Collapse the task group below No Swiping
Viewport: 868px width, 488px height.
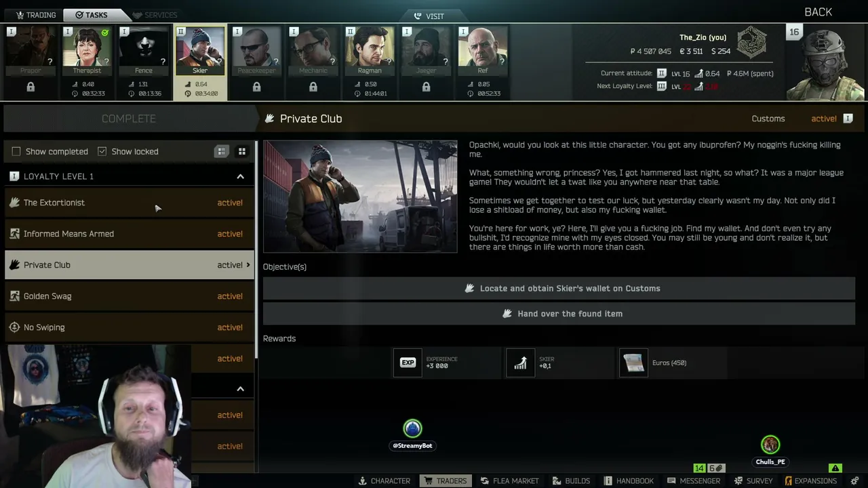pyautogui.click(x=240, y=389)
